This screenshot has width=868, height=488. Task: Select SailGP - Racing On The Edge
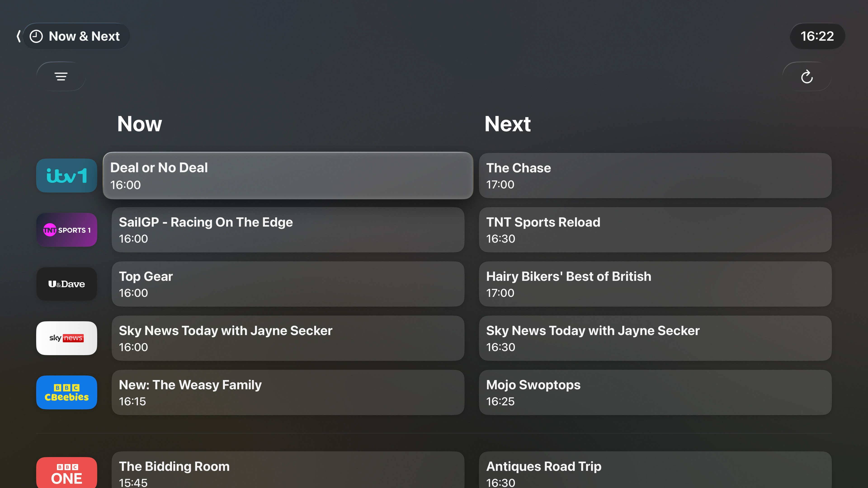tap(288, 230)
